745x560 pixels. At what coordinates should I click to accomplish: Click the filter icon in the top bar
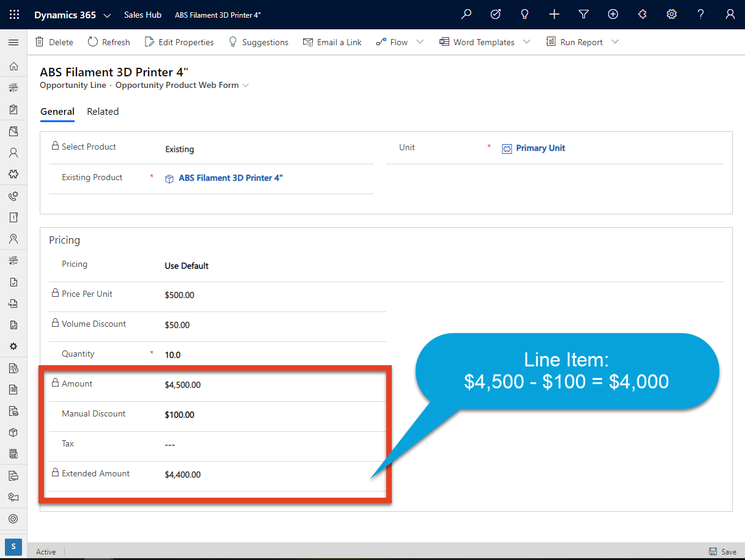click(x=583, y=14)
